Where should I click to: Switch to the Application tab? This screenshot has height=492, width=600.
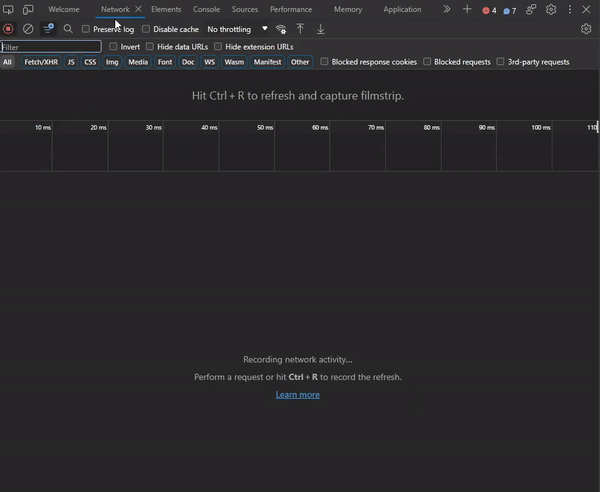(402, 9)
